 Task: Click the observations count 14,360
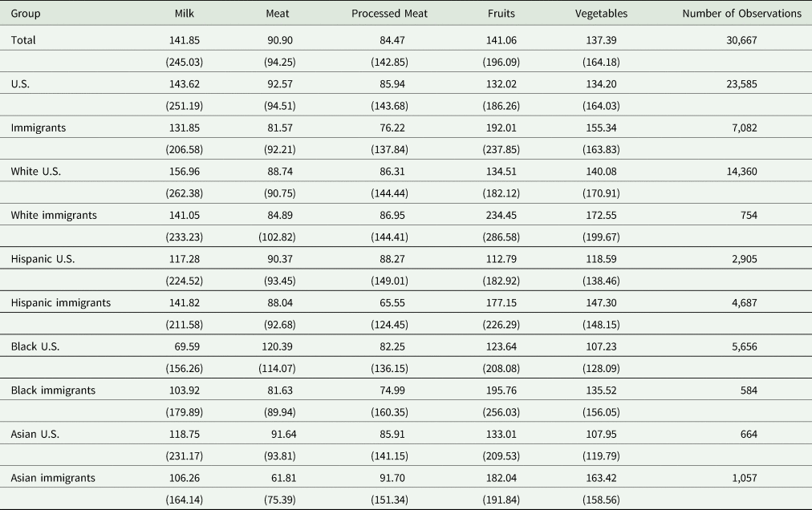click(x=740, y=171)
